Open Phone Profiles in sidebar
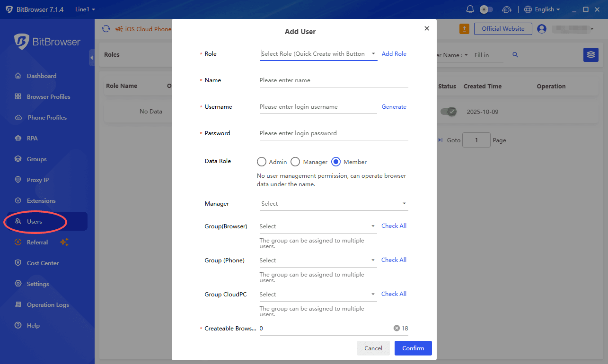The width and height of the screenshot is (608, 364). (x=47, y=117)
